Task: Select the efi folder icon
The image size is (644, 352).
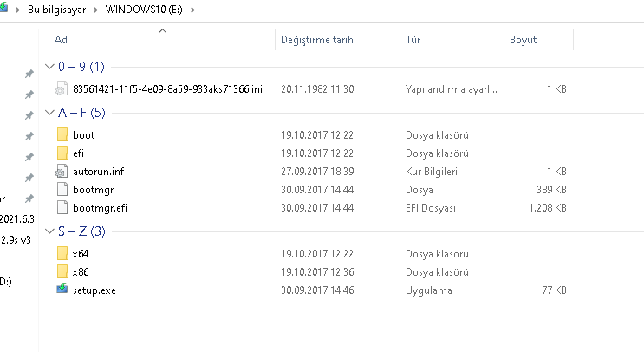Action: pyautogui.click(x=62, y=153)
